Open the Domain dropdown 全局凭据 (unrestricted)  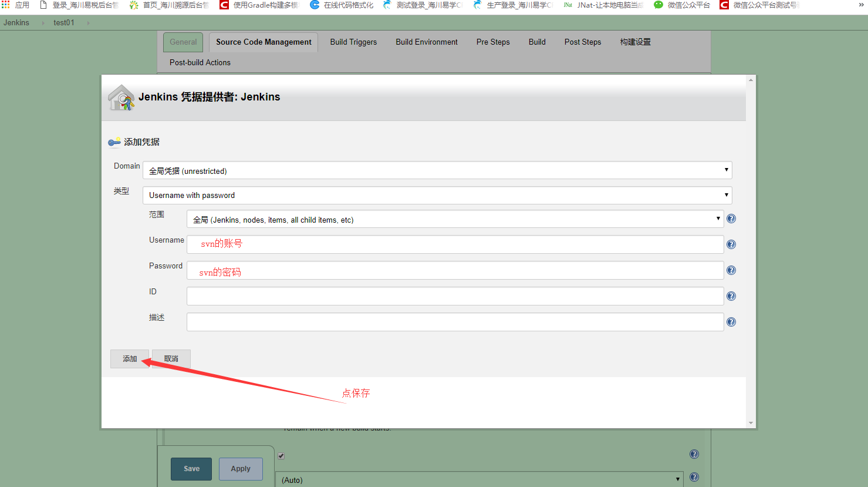[x=437, y=170]
